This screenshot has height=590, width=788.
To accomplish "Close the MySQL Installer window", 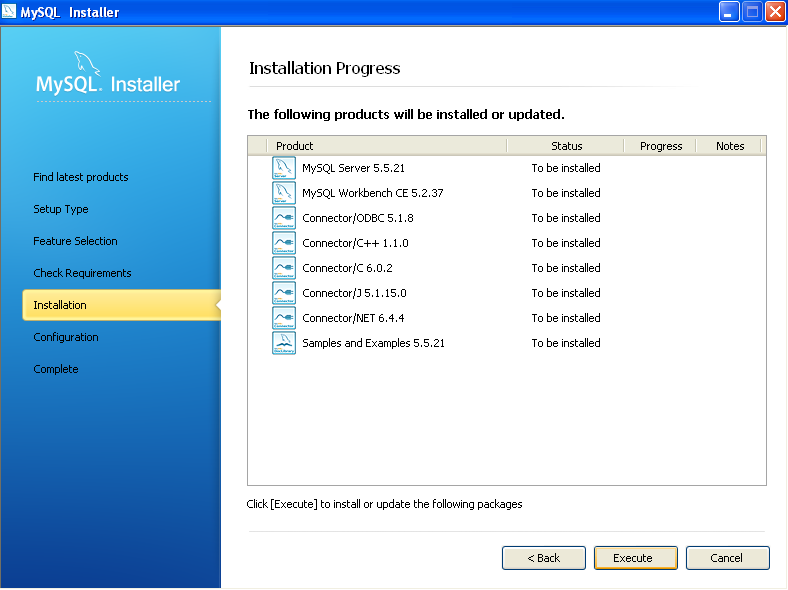I will [x=775, y=12].
